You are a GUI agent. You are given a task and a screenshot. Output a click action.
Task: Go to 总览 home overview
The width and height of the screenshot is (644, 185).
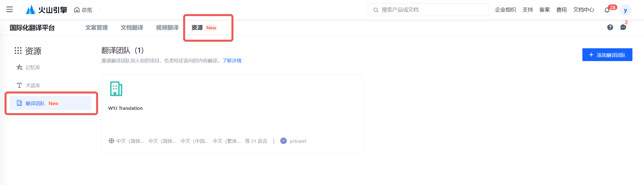(83, 10)
